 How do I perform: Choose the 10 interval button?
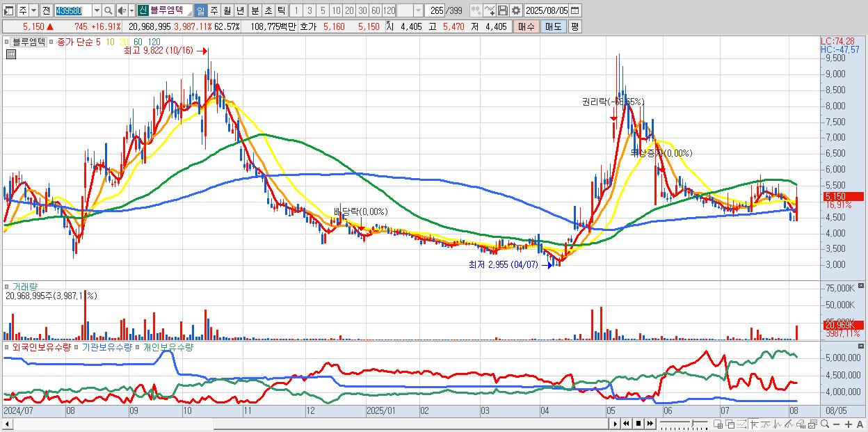[336, 10]
